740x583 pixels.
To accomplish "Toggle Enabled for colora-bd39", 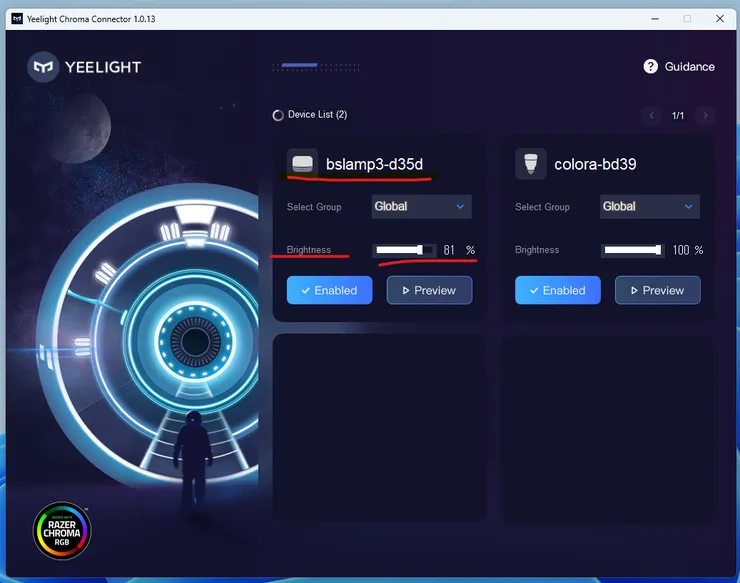I will tap(558, 290).
